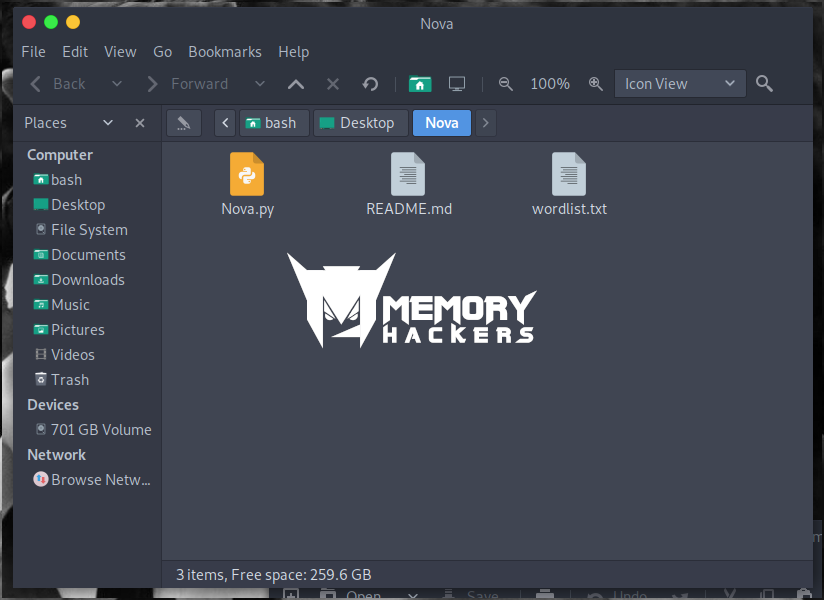
Task: Open the Nova.py Python file icon
Action: click(x=247, y=174)
